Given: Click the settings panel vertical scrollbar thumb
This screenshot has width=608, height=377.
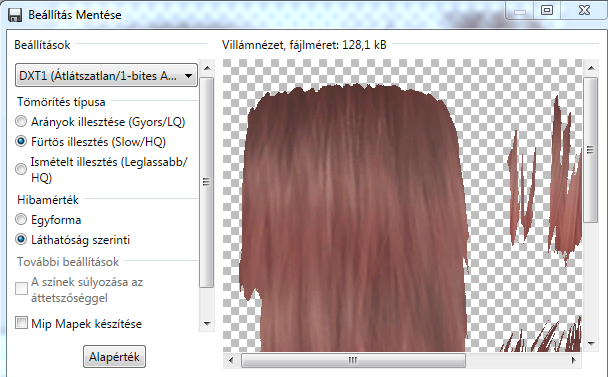Looking at the screenshot, I should tap(207, 182).
